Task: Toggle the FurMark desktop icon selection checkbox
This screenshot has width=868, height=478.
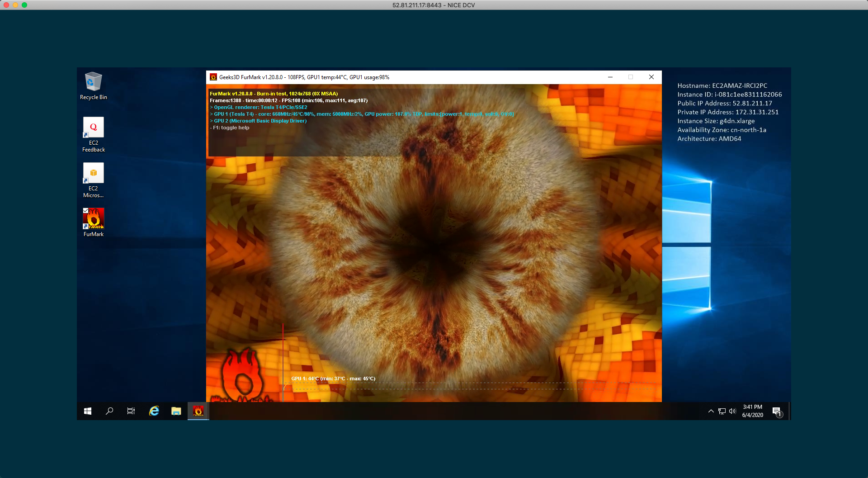Action: point(85,210)
